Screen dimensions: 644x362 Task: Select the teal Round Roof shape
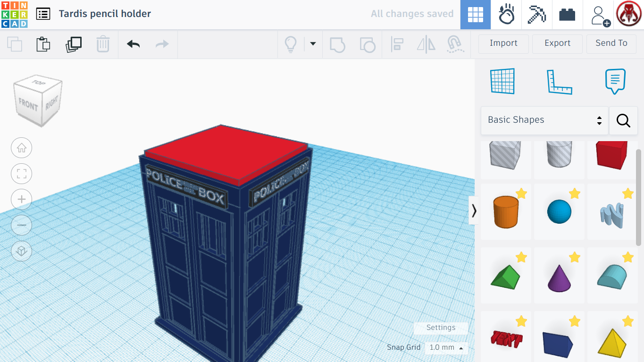612,276
